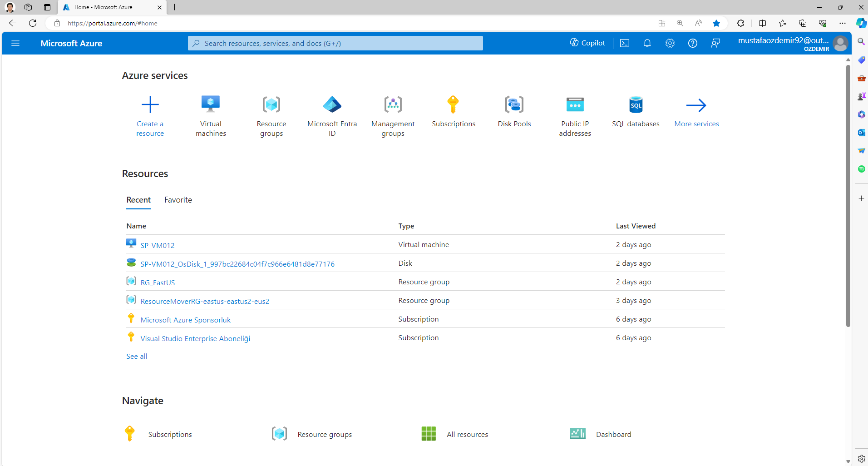Click the Subscriptions key icon under Navigate
868x466 pixels.
(130, 434)
